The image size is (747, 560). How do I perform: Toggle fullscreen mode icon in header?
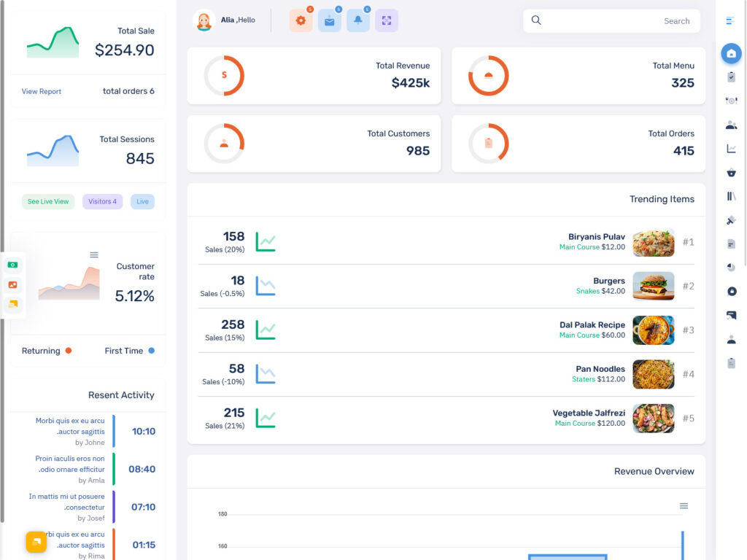[387, 20]
